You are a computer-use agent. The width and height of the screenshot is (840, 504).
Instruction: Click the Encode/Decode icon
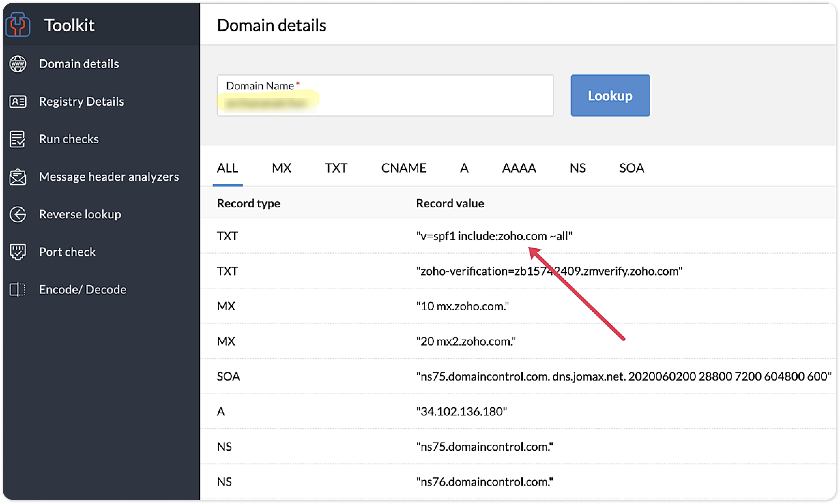[18, 290]
